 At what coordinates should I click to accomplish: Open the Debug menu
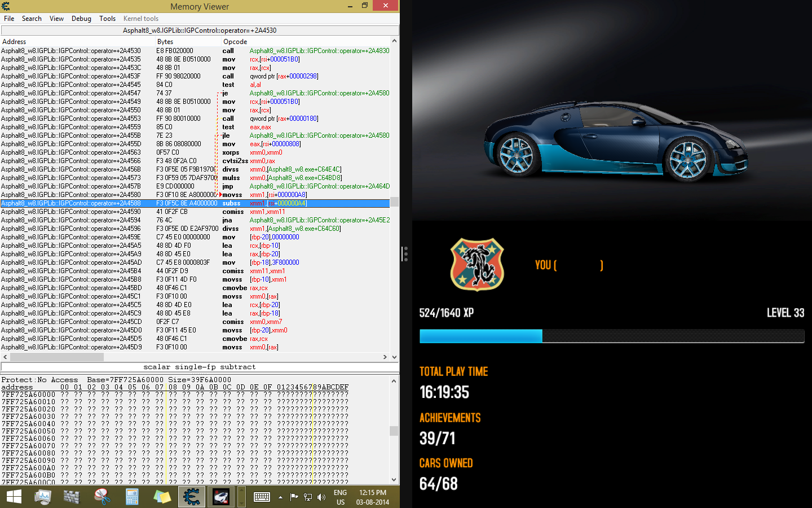click(81, 19)
